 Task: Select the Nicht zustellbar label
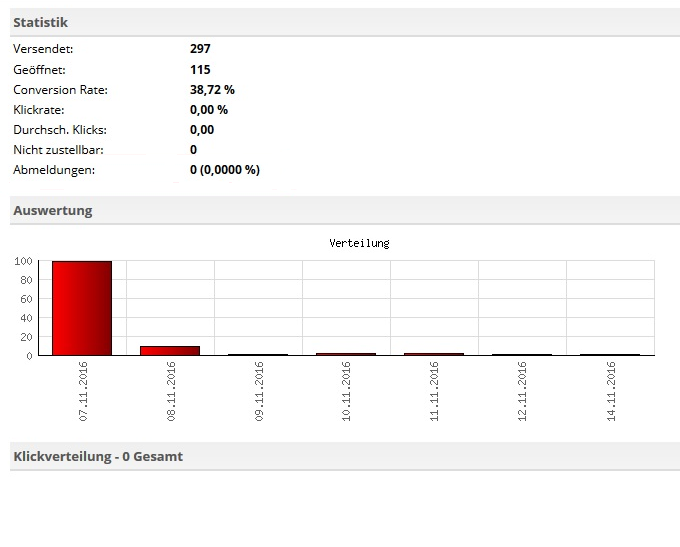tap(58, 150)
